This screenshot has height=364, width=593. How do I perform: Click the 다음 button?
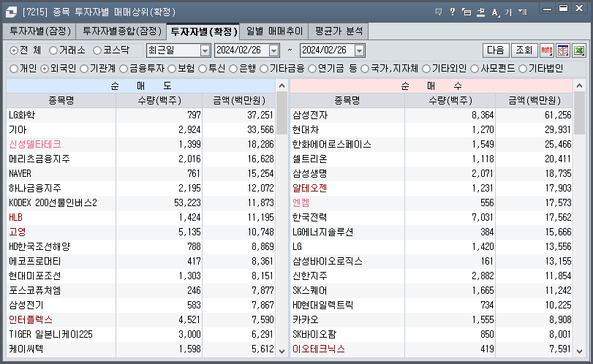[x=496, y=50]
